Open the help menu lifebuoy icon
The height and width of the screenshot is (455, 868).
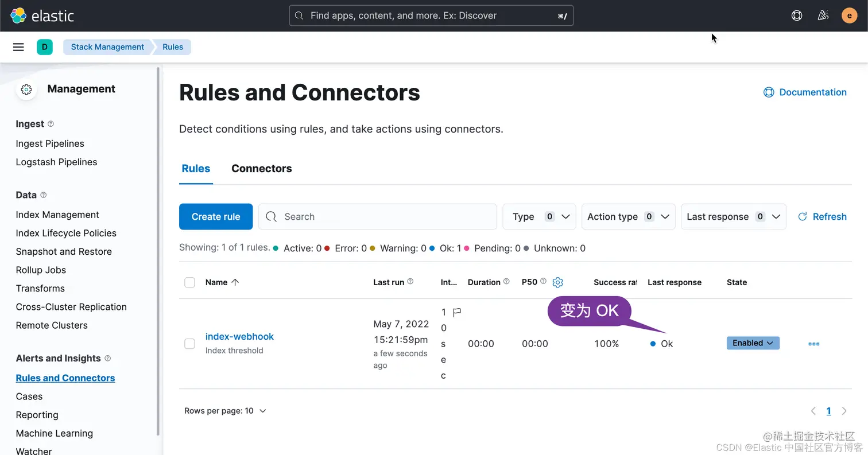(797, 15)
